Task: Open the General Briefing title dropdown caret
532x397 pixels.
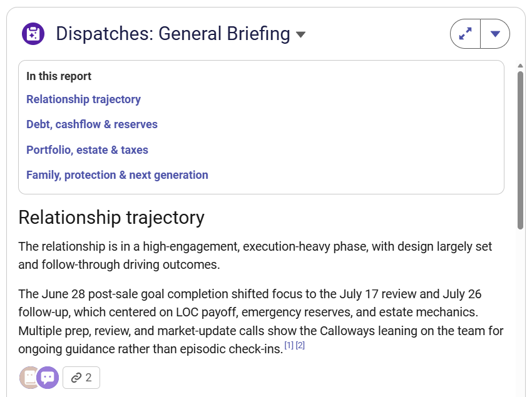Action: tap(300, 34)
